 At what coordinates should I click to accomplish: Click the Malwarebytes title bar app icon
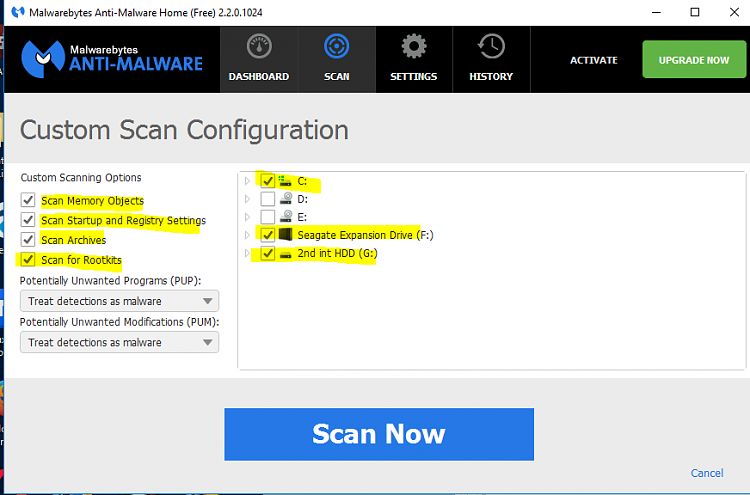coord(18,12)
